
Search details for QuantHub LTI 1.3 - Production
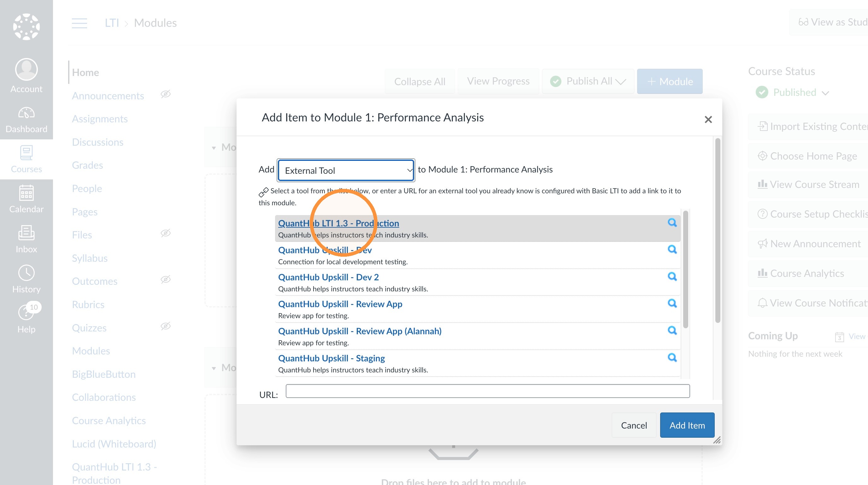672,223
